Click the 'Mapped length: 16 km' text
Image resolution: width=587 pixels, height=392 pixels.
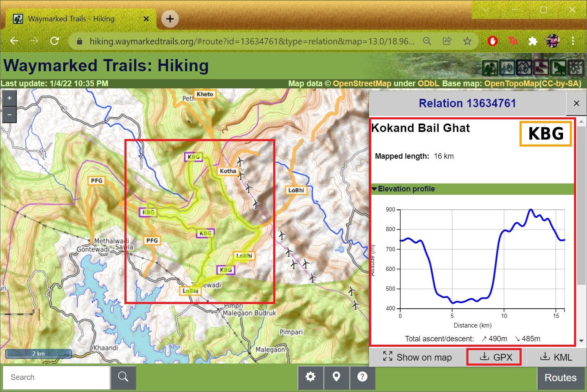(x=414, y=156)
